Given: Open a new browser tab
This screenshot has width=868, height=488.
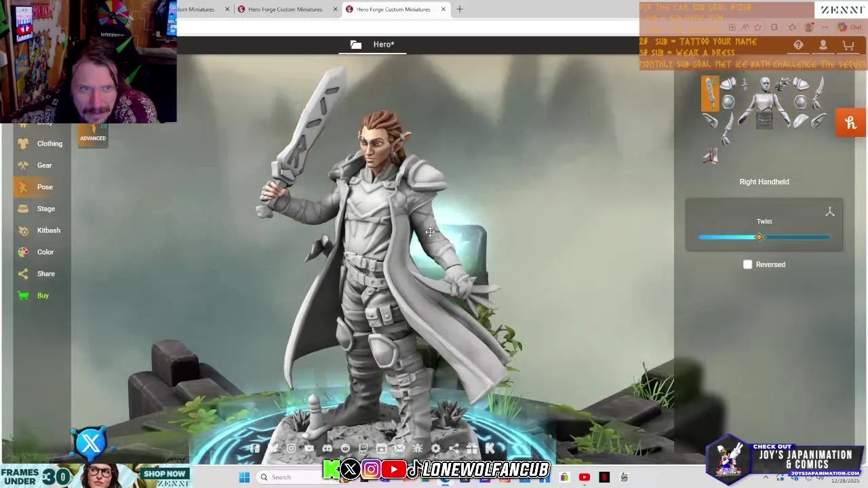Looking at the screenshot, I should 460,9.
